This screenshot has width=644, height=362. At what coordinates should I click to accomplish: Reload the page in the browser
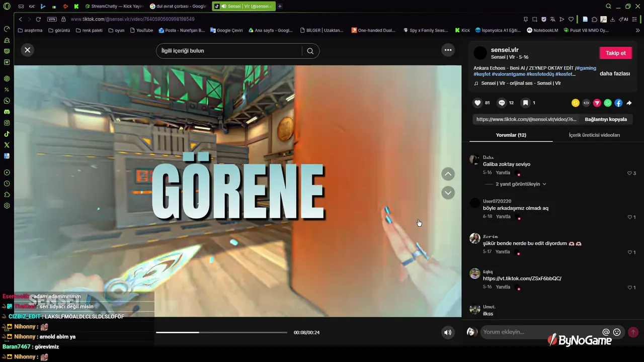point(38,19)
